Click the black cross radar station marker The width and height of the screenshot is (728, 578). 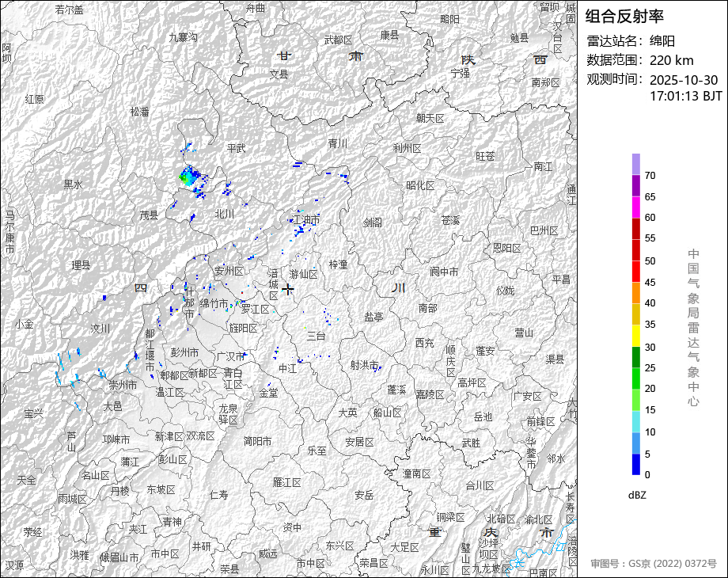pos(288,290)
